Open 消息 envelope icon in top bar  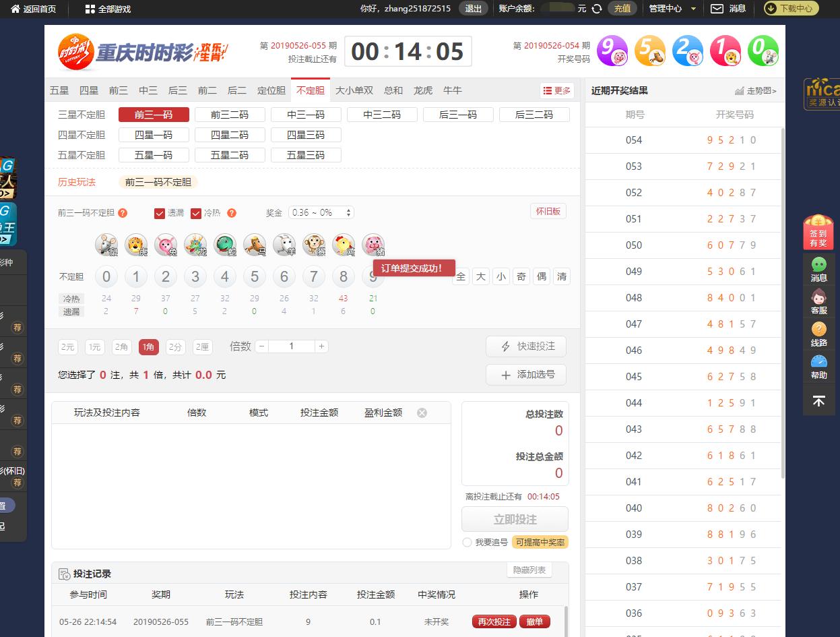[717, 9]
